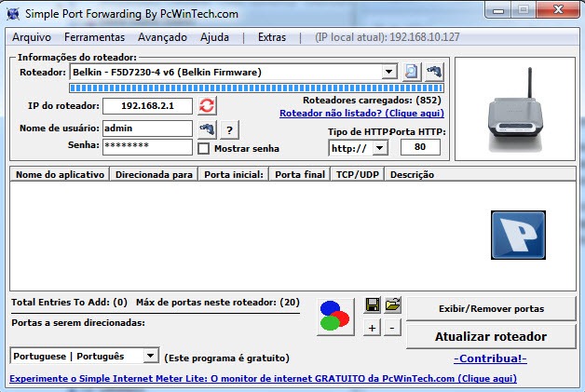This screenshot has width=585, height=392.
Task: Open the Extras menu
Action: [x=272, y=37]
